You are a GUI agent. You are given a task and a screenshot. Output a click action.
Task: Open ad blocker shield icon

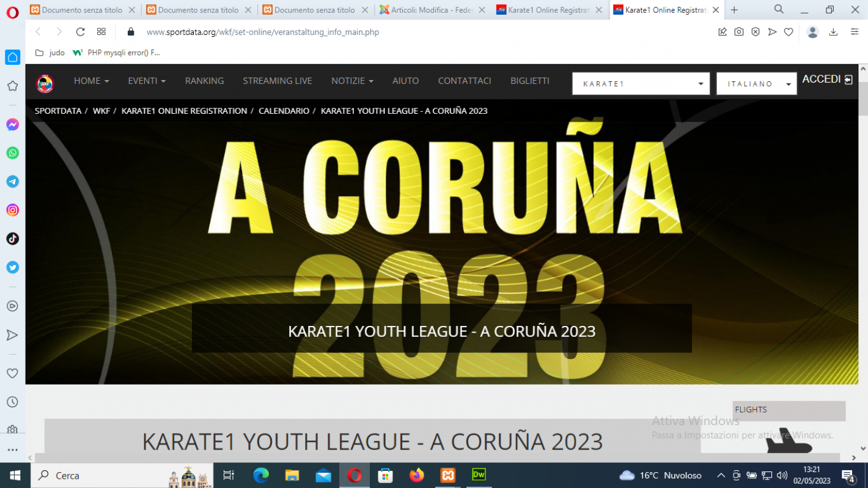tap(756, 32)
